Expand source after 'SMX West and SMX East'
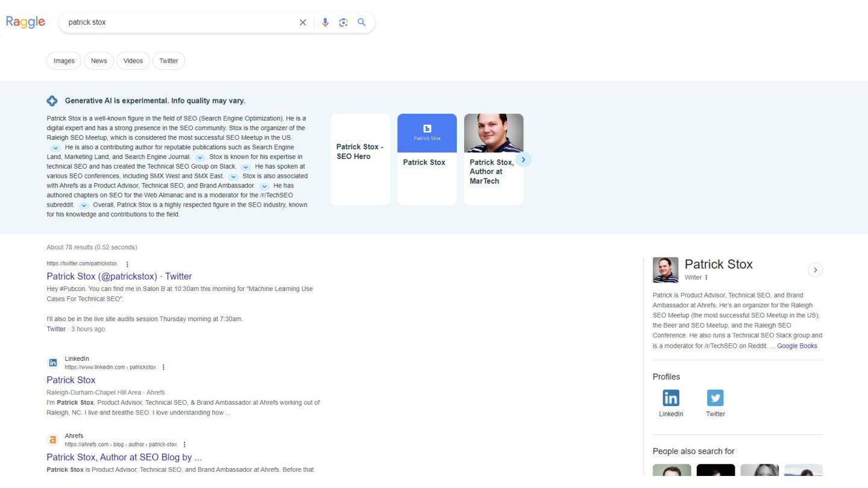The width and height of the screenshot is (868, 488). (x=234, y=177)
